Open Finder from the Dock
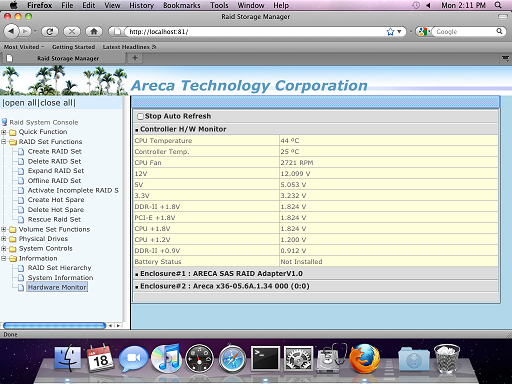The height and width of the screenshot is (384, 512). 68,359
